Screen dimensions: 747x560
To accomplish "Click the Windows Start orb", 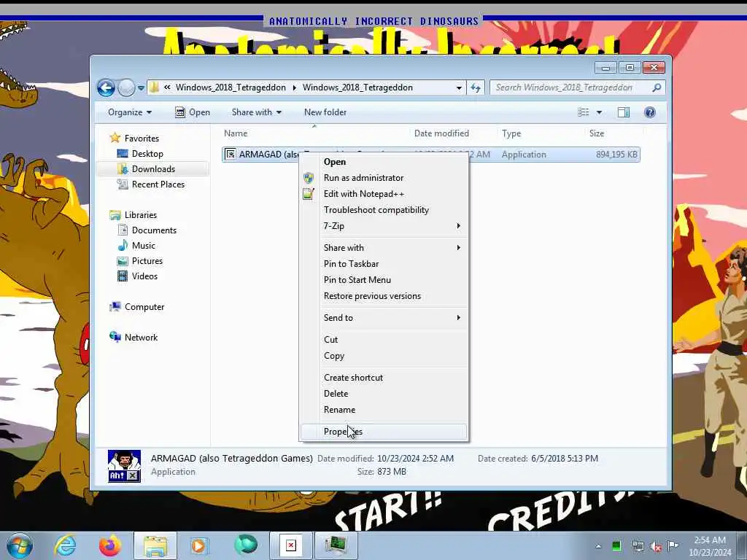I will click(x=20, y=545).
